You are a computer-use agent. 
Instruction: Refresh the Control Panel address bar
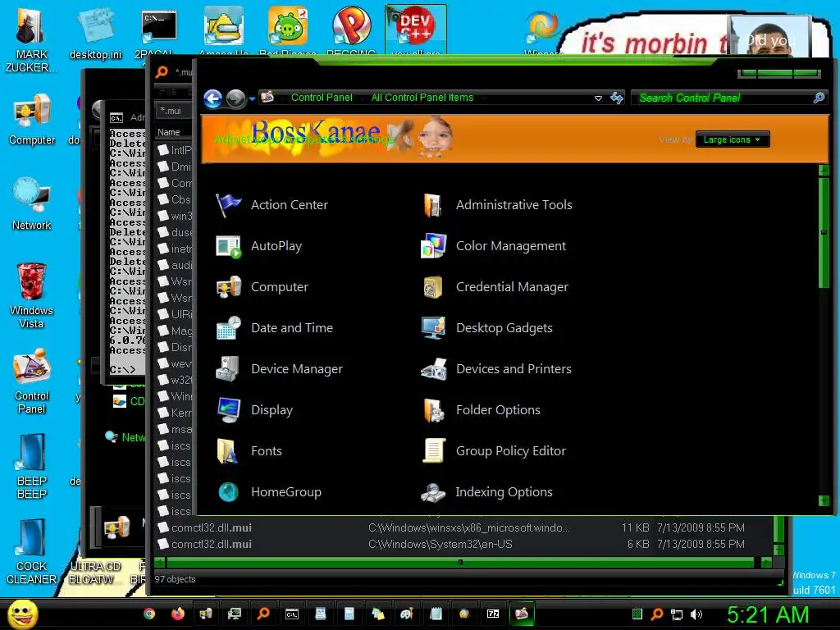(x=617, y=98)
